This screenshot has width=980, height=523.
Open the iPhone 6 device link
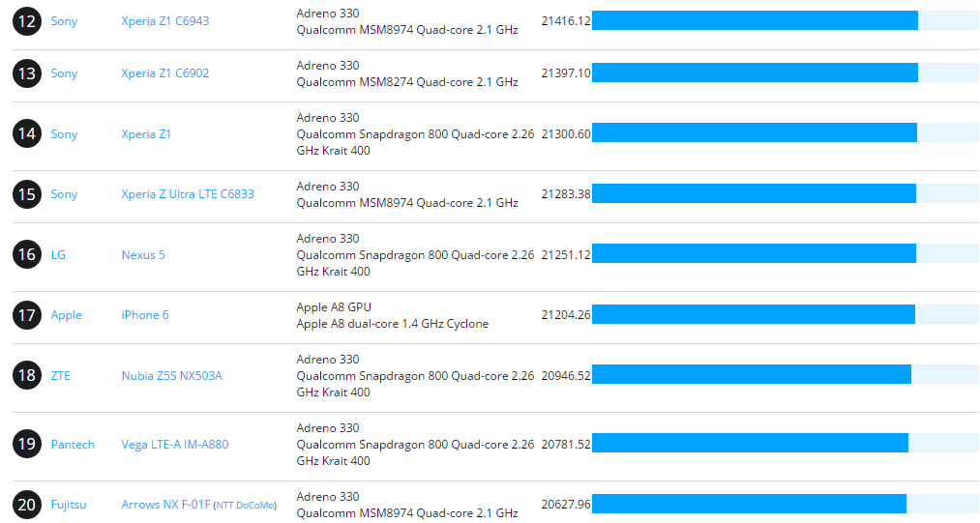pyautogui.click(x=145, y=315)
